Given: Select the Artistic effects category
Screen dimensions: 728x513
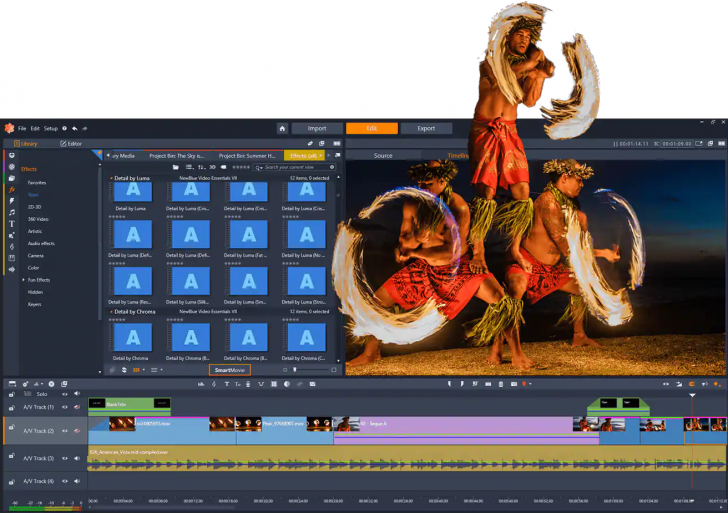Looking at the screenshot, I should (35, 231).
